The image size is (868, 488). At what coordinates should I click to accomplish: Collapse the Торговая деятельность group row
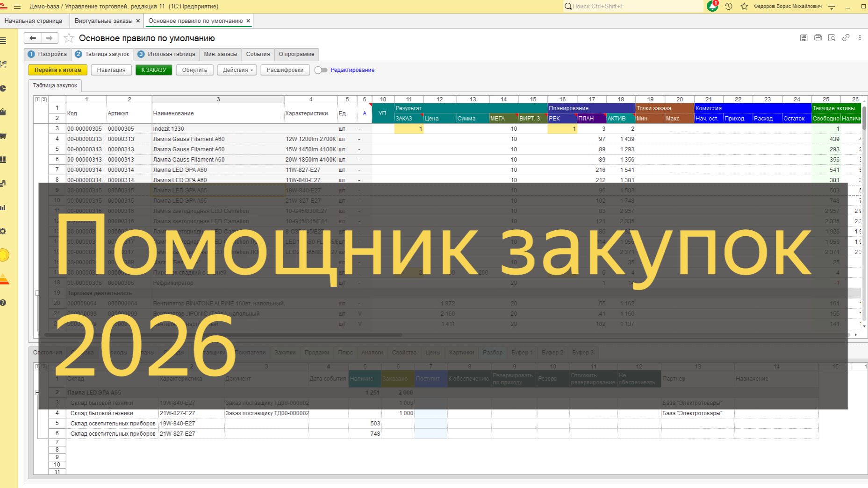tap(37, 293)
